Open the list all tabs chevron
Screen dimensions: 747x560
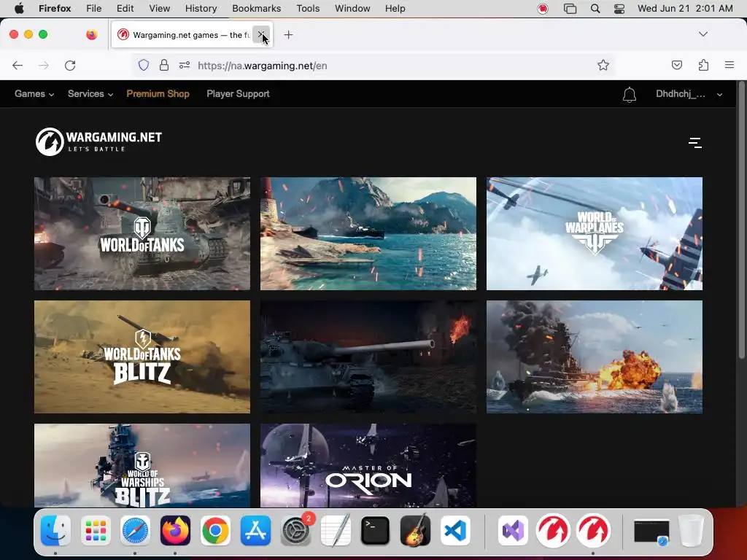703,34
